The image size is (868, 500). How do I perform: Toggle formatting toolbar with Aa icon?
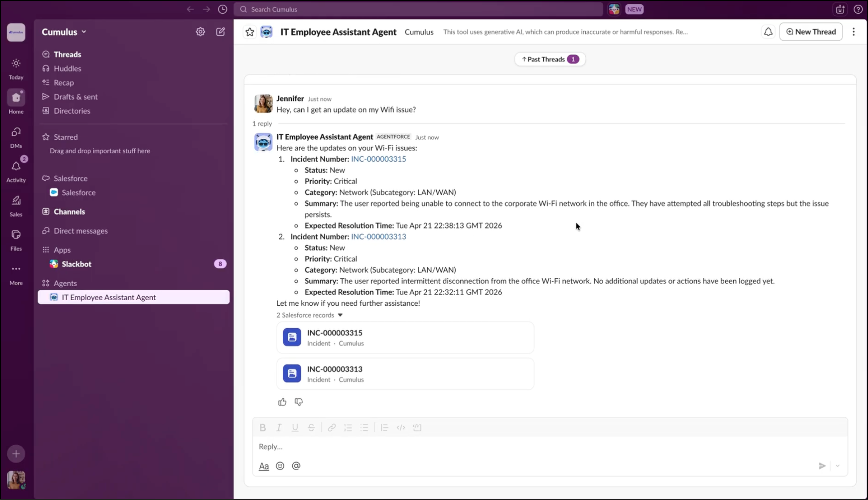click(x=264, y=466)
